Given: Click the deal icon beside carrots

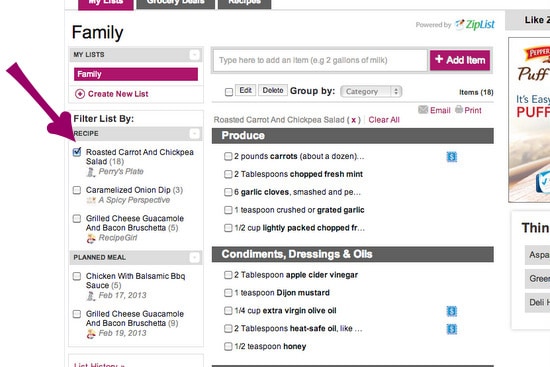Looking at the screenshot, I should coord(451,157).
